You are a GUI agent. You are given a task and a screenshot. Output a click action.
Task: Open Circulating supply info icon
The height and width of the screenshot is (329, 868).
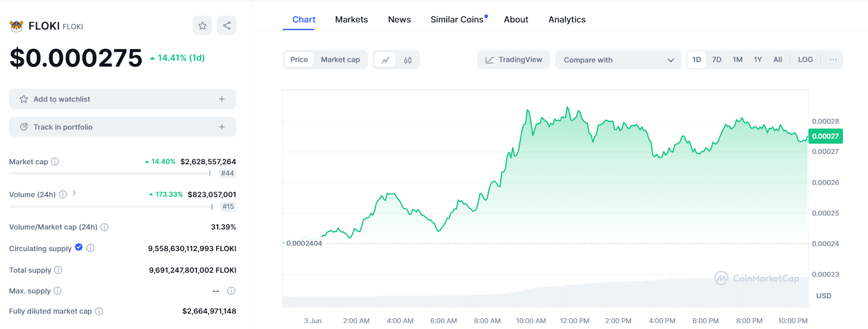pos(91,248)
